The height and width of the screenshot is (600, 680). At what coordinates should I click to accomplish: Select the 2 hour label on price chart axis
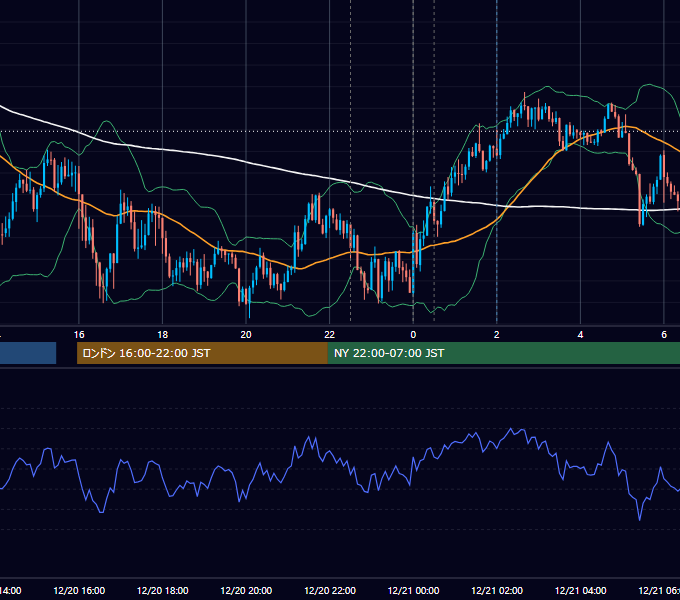tap(497, 334)
